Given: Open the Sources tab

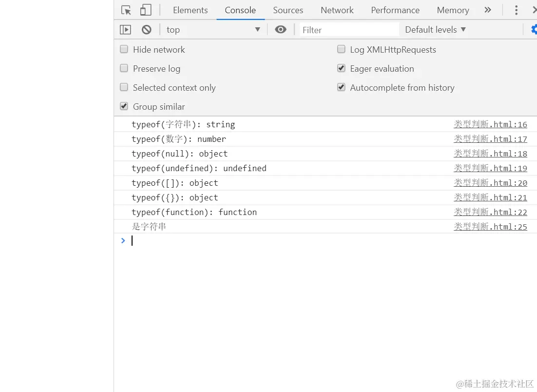Looking at the screenshot, I should pyautogui.click(x=288, y=10).
